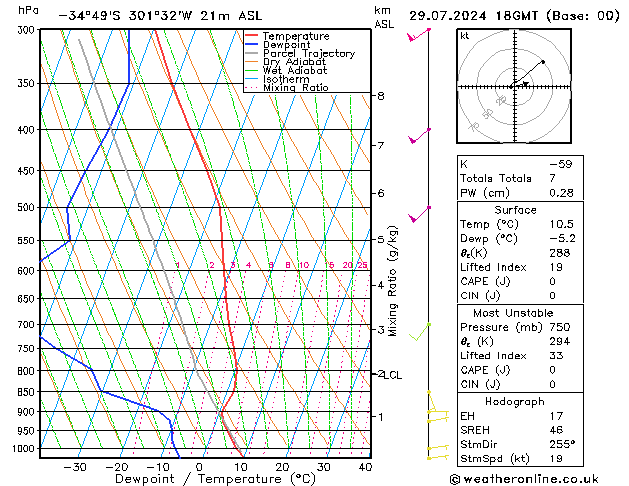Screen dimensions: 629x486
Task: Click the 'Totals Totals' row label
Action: [495, 178]
